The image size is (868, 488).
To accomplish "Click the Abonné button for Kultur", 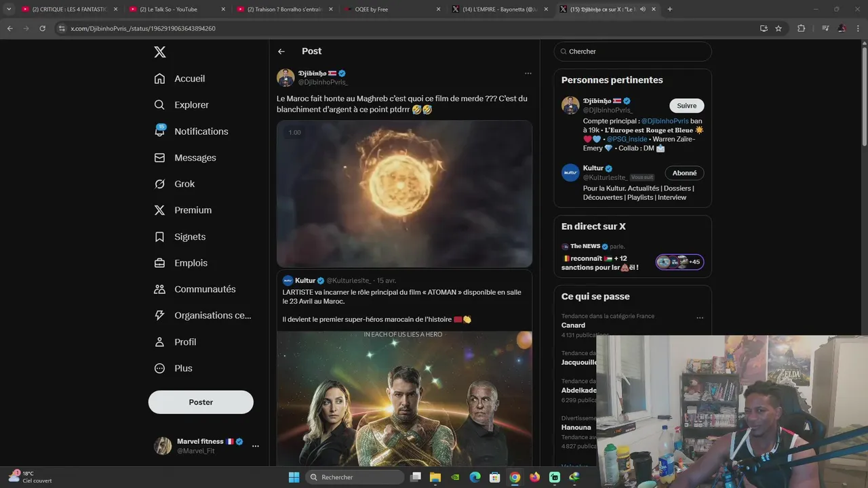I will [684, 173].
